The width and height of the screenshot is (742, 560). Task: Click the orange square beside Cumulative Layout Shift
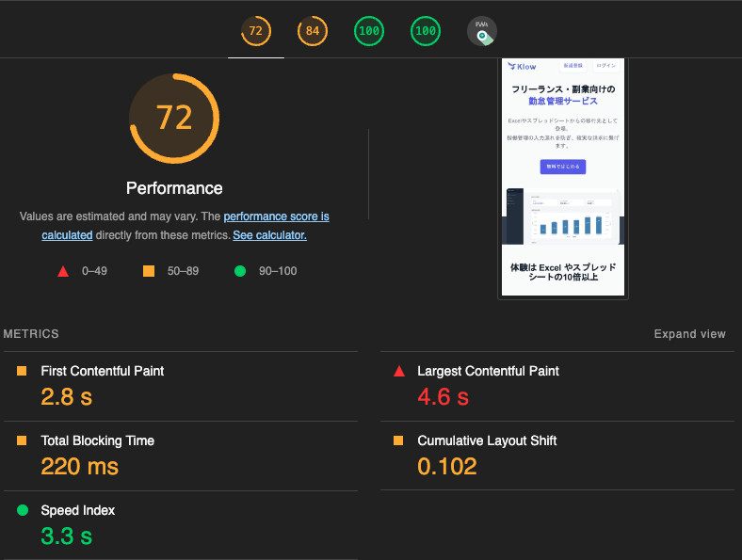coord(398,440)
